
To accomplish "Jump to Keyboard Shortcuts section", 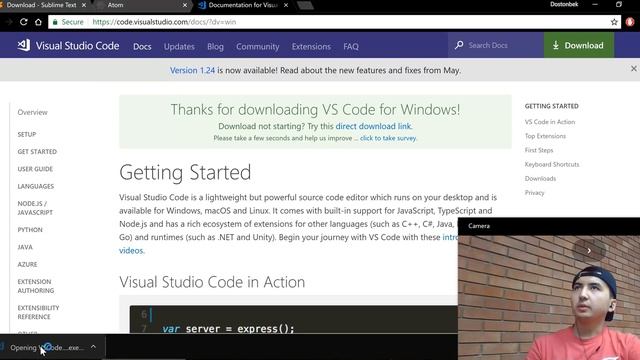I will click(x=552, y=164).
